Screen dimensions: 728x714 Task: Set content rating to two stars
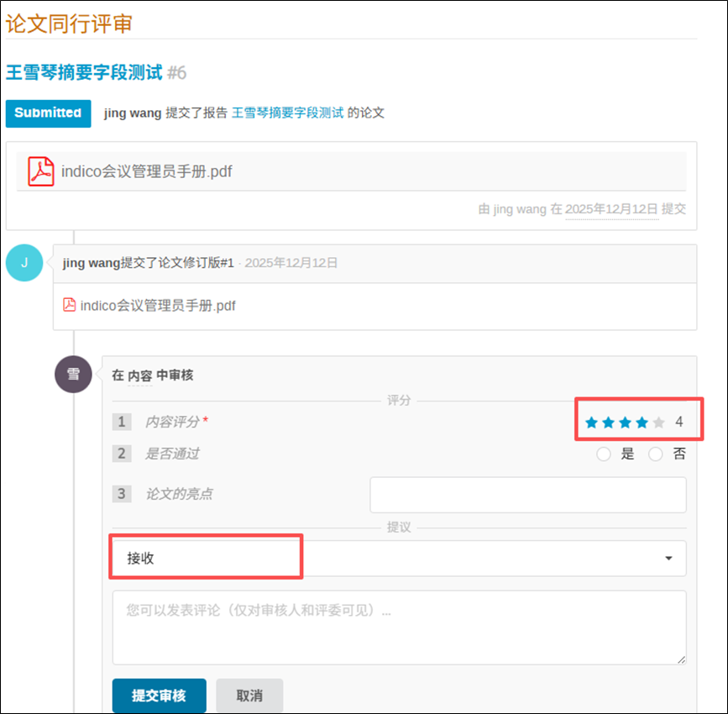(608, 423)
